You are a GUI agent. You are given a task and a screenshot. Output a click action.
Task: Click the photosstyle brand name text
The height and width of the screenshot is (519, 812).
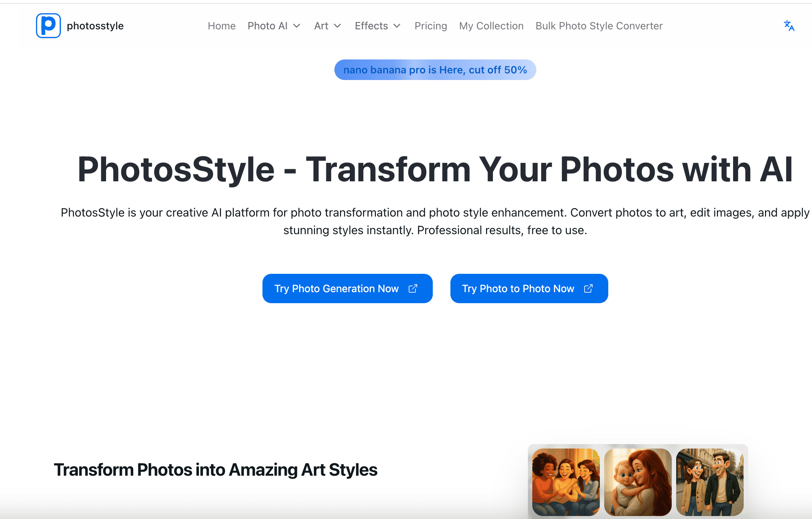95,26
